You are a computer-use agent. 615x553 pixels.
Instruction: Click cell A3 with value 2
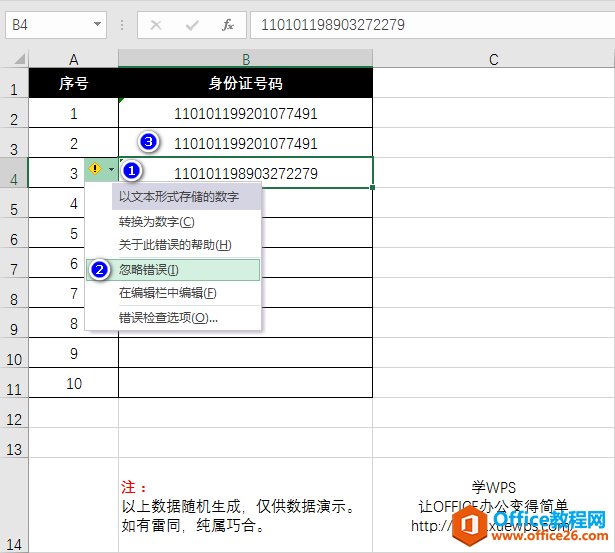73,143
